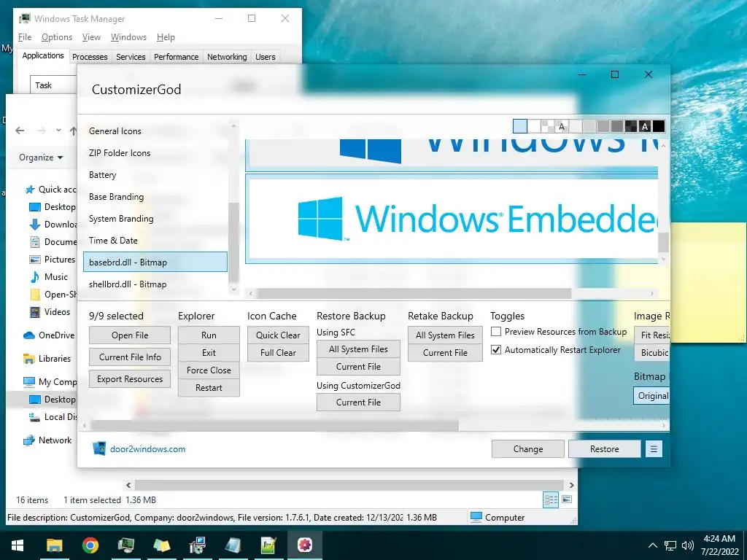Visit the door2windows.com link

[x=147, y=448]
